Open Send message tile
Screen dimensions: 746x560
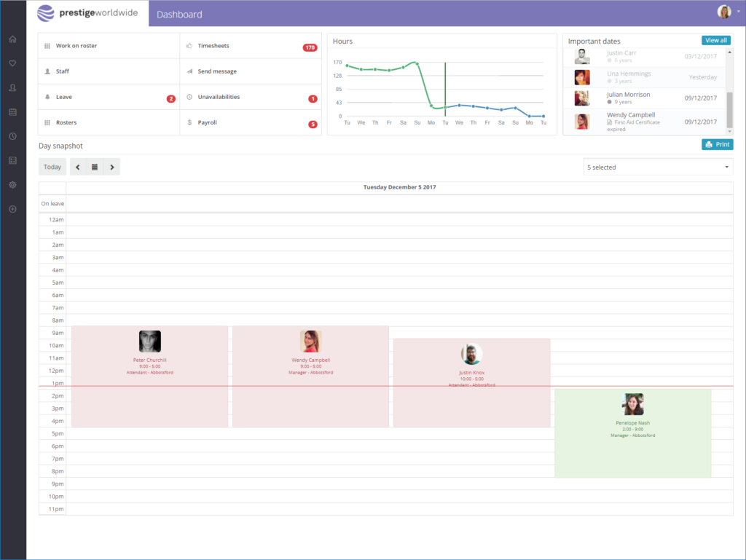tap(251, 71)
